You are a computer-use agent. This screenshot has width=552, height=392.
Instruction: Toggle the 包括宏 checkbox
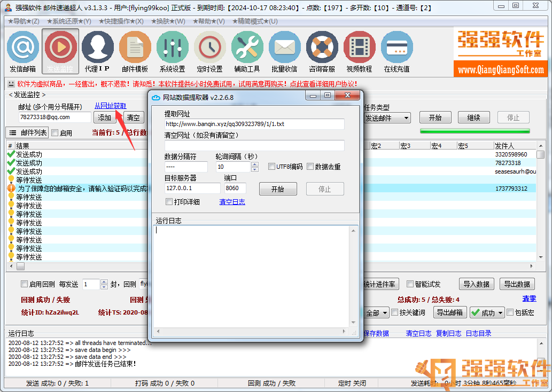(x=510, y=312)
